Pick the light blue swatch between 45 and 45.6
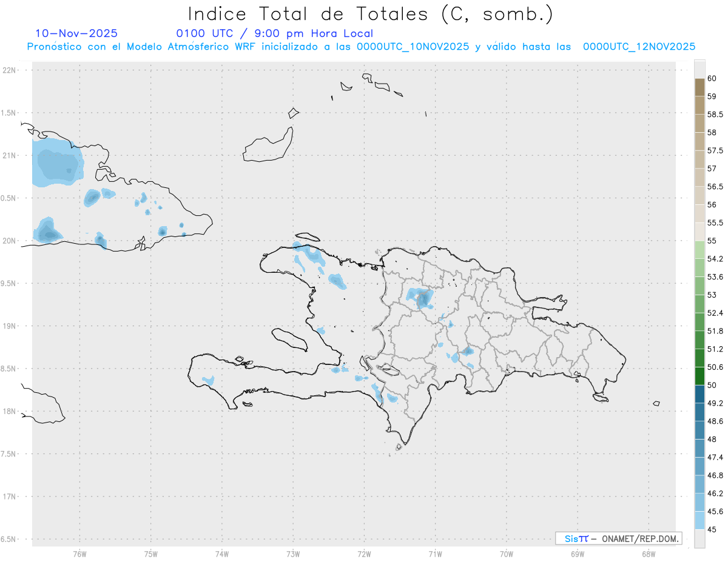Screen dimensions: 728x562 coord(699,521)
